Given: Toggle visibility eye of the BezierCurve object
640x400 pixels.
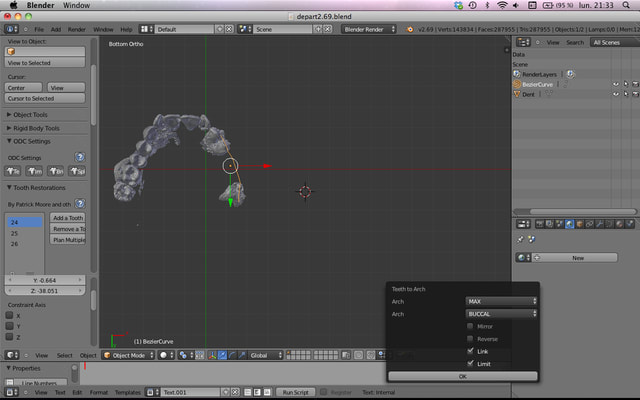Looking at the screenshot, I should pos(615,84).
